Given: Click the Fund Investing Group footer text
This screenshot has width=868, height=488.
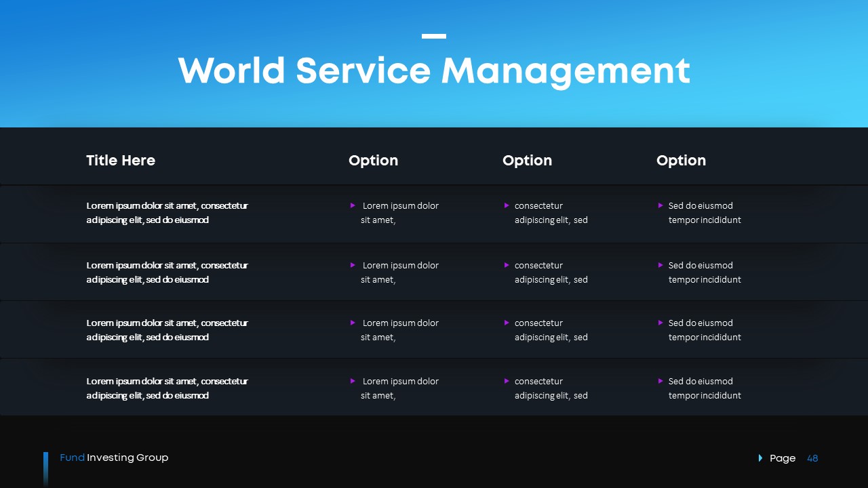Looking at the screenshot, I should pyautogui.click(x=114, y=457).
